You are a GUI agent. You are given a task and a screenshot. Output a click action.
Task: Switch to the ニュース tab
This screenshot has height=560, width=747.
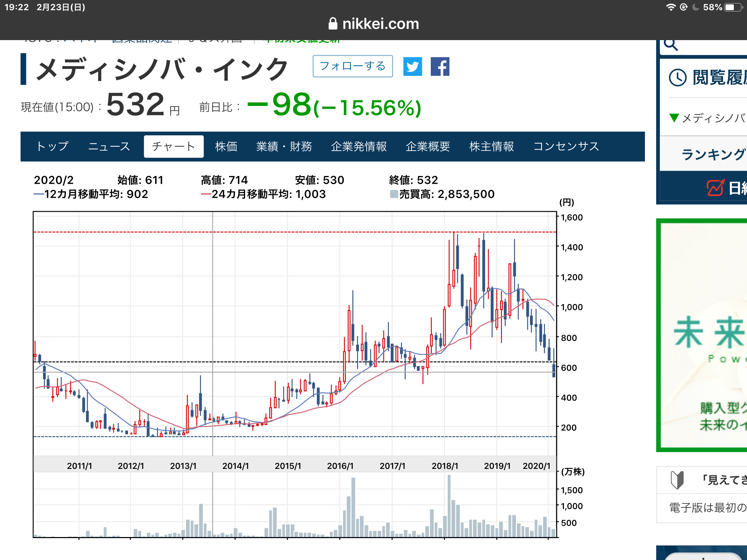pyautogui.click(x=109, y=147)
